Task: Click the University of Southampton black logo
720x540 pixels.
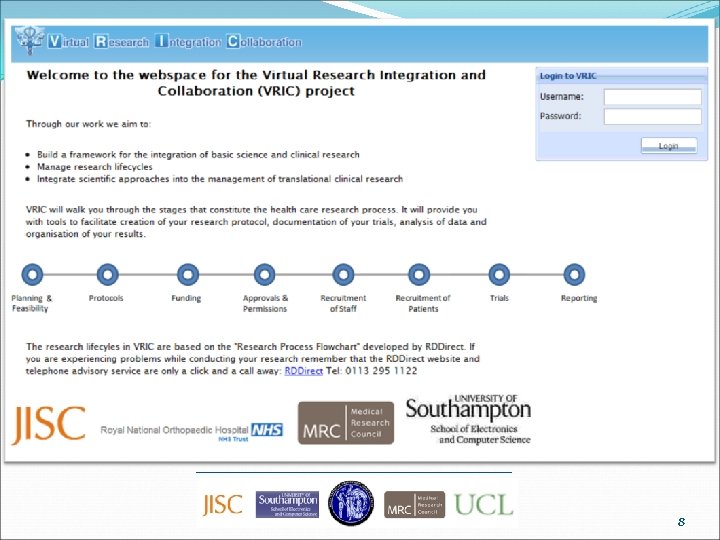Action: pos(468,420)
